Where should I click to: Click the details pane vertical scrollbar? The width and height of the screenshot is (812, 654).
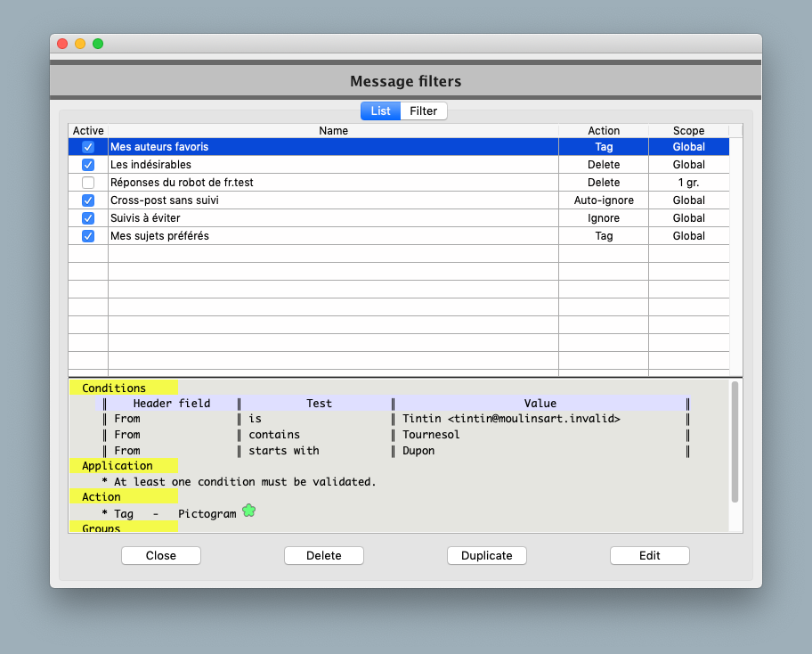click(x=735, y=443)
